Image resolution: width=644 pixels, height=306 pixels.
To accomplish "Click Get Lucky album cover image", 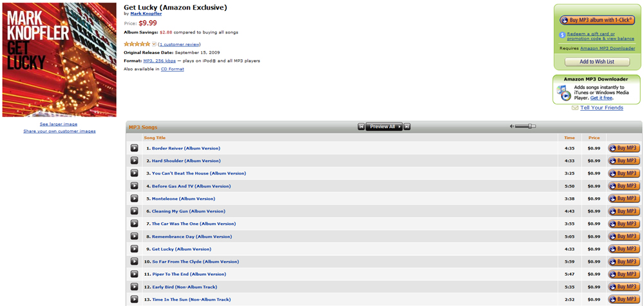I will 59,59.
